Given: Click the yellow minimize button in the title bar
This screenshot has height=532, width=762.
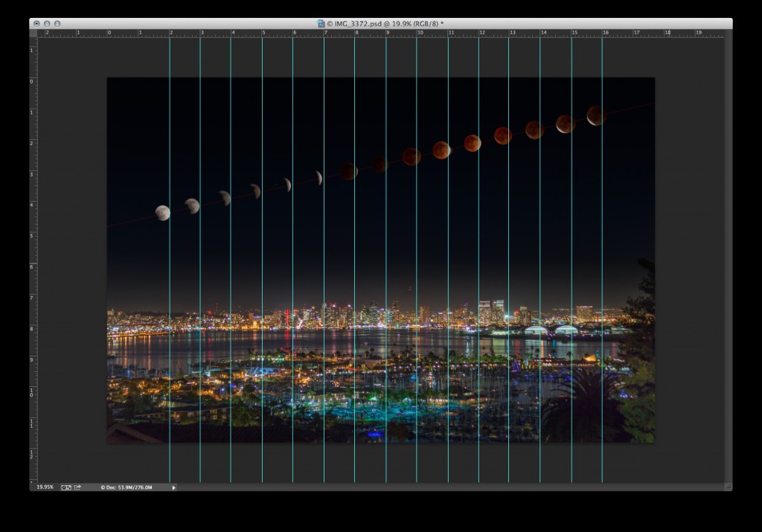Looking at the screenshot, I should tap(47, 23).
